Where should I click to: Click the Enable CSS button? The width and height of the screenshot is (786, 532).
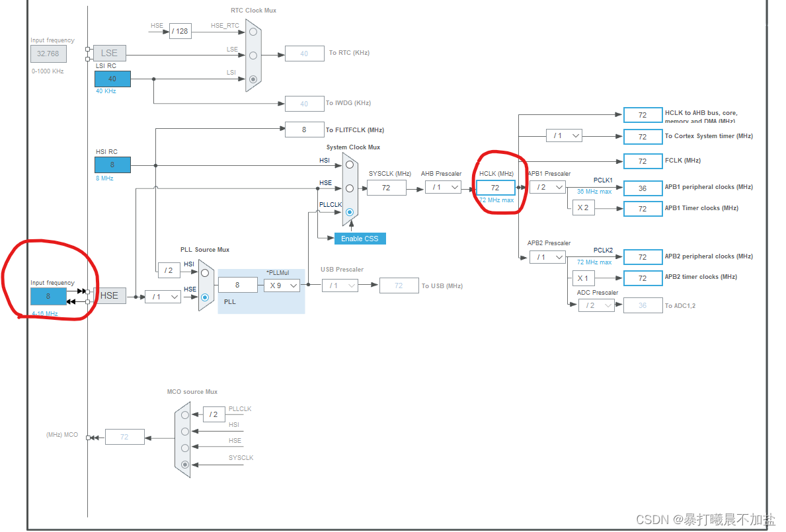tap(360, 238)
